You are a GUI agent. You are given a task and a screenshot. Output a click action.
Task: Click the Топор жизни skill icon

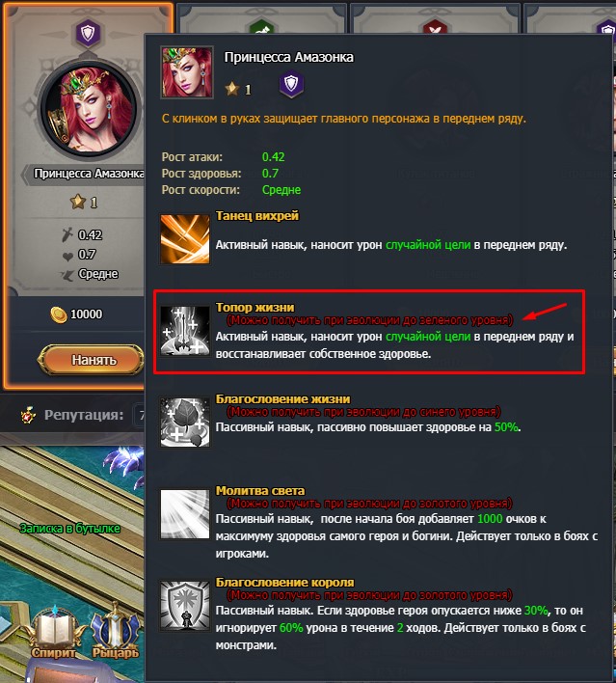(x=185, y=331)
